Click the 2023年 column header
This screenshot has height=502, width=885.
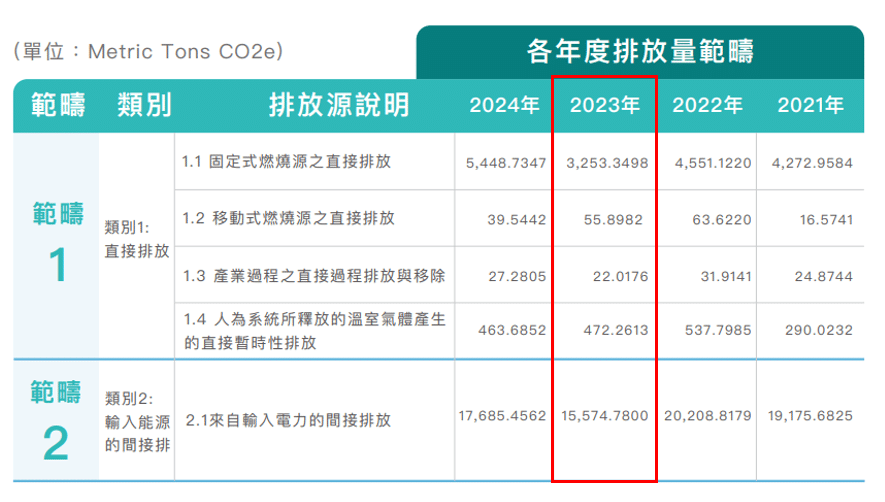coord(604,105)
